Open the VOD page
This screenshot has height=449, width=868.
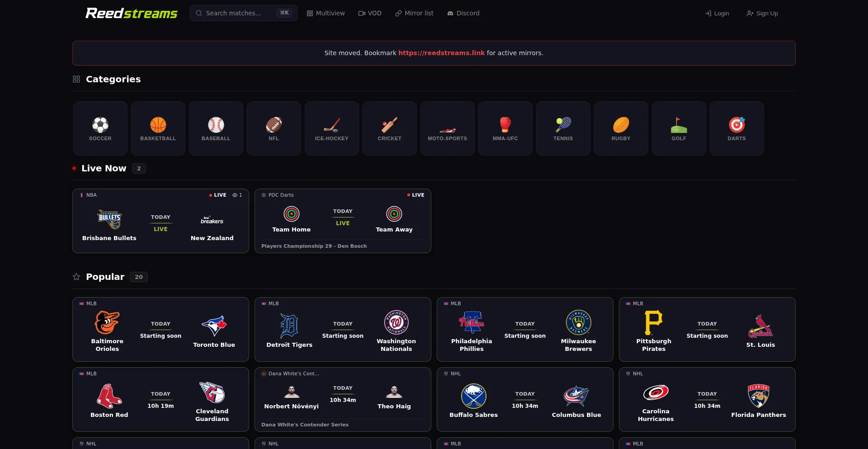[370, 13]
